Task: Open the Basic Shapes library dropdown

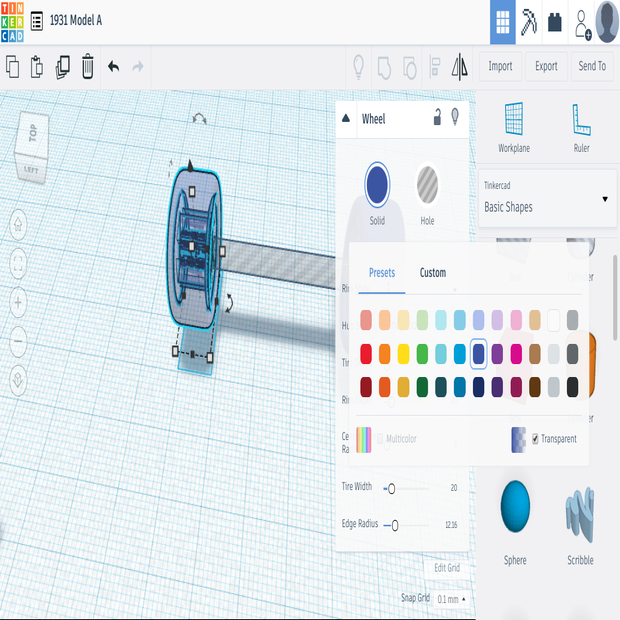Action: tap(547, 199)
